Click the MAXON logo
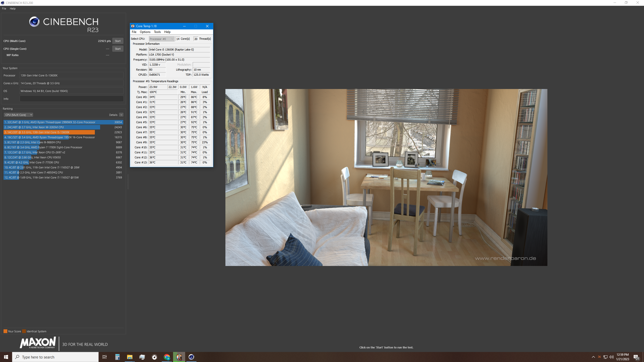The width and height of the screenshot is (644, 362). (x=38, y=343)
